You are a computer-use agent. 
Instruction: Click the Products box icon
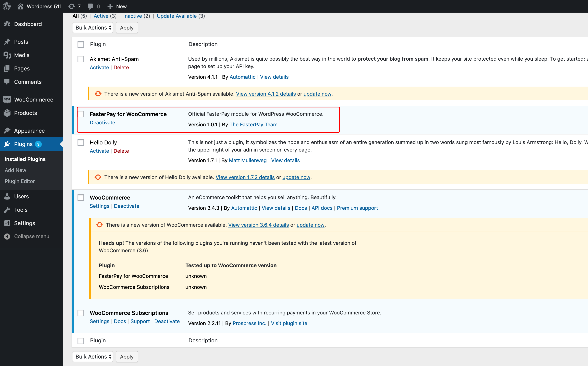[x=7, y=113]
